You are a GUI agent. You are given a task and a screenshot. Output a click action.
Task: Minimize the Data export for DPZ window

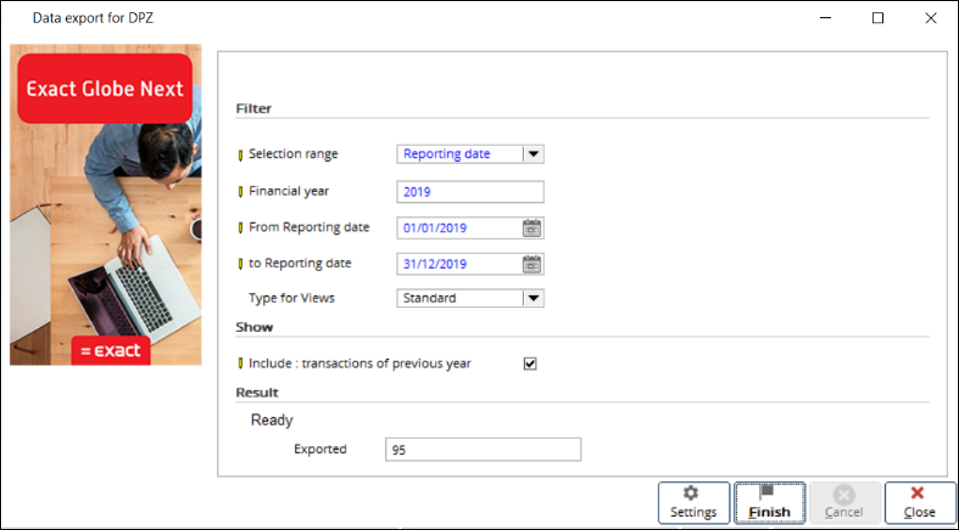pyautogui.click(x=825, y=18)
